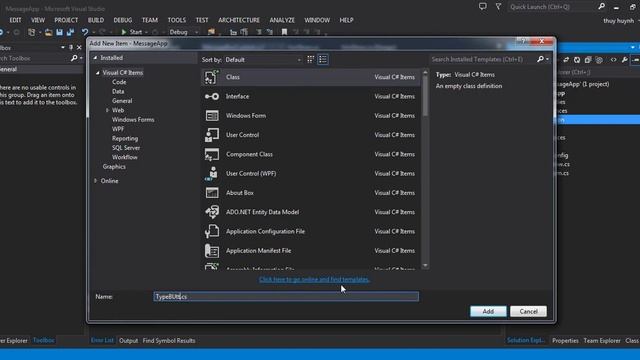Open template search options dropdown arrow

(x=547, y=59)
